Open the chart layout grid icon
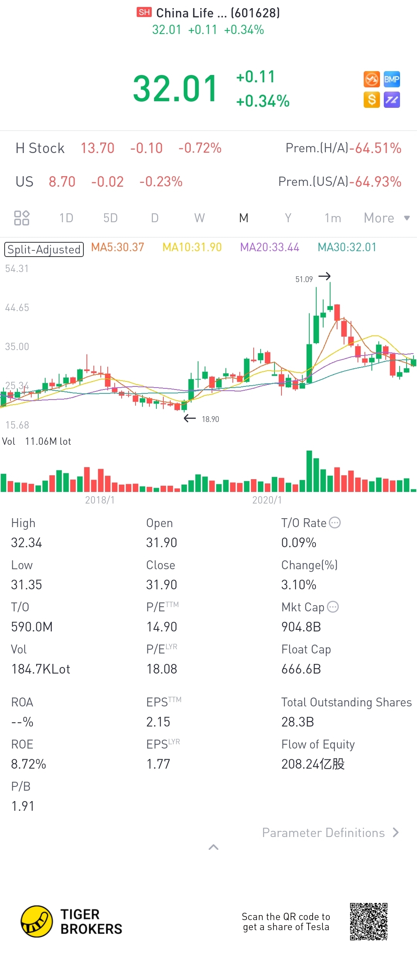 pyautogui.click(x=22, y=218)
